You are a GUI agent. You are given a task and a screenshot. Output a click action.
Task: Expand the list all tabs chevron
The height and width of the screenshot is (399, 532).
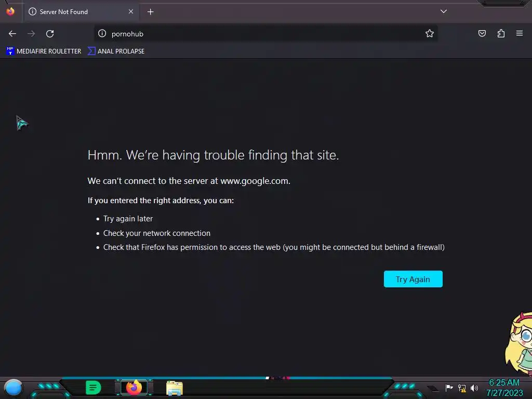444,11
